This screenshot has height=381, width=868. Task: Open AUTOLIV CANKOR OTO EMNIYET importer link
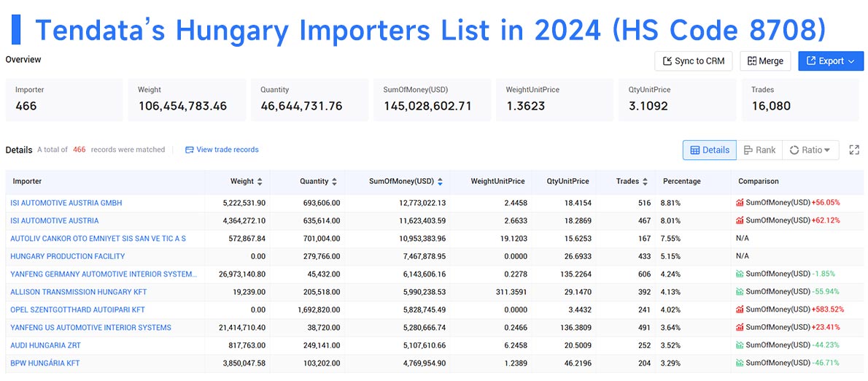coord(98,239)
